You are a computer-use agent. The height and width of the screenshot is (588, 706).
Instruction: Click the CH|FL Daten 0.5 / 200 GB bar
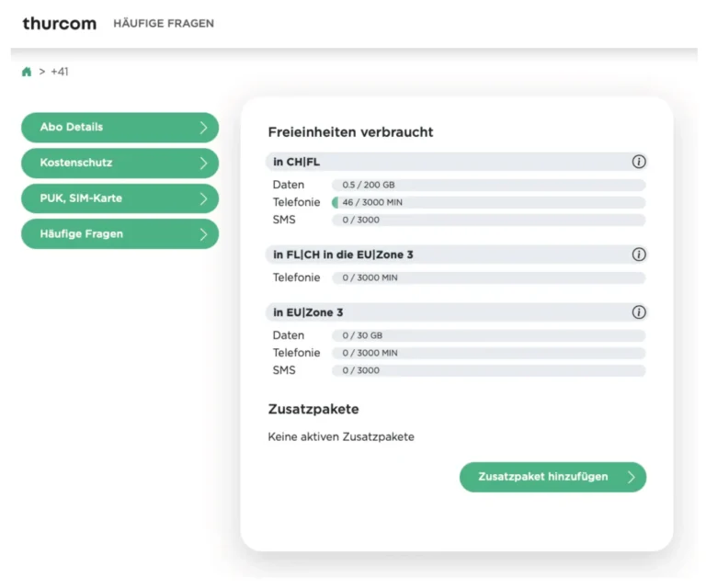[488, 185]
